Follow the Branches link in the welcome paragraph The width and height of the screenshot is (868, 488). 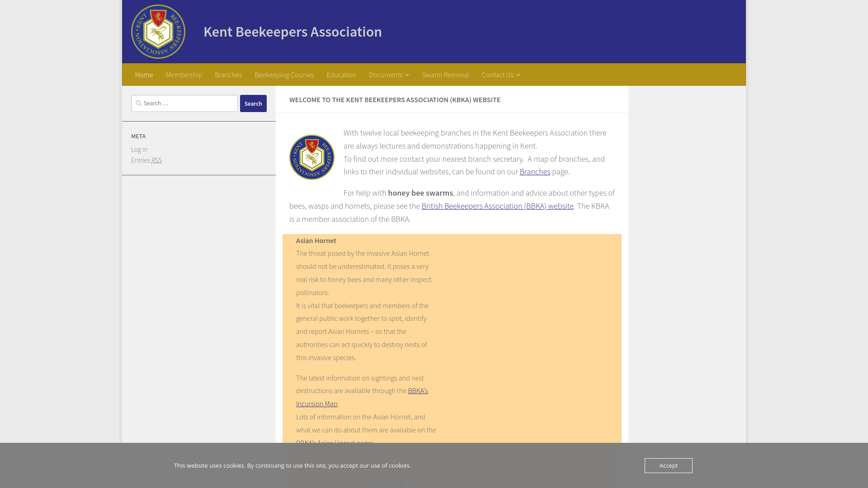535,172
